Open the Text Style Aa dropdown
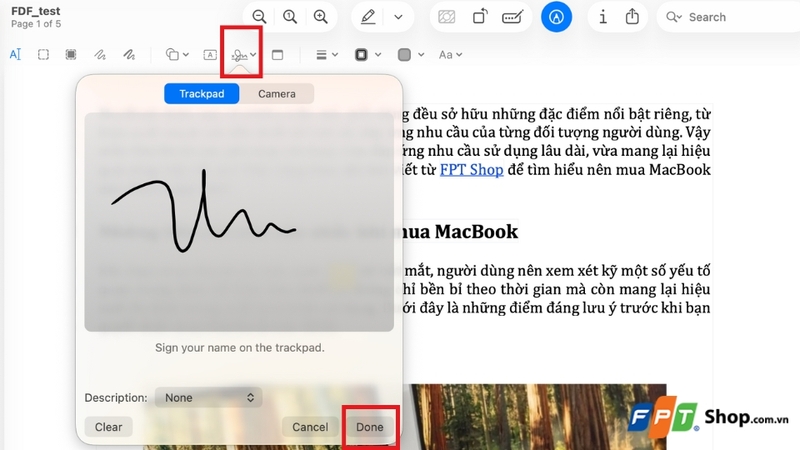The image size is (800, 450). 451,55
